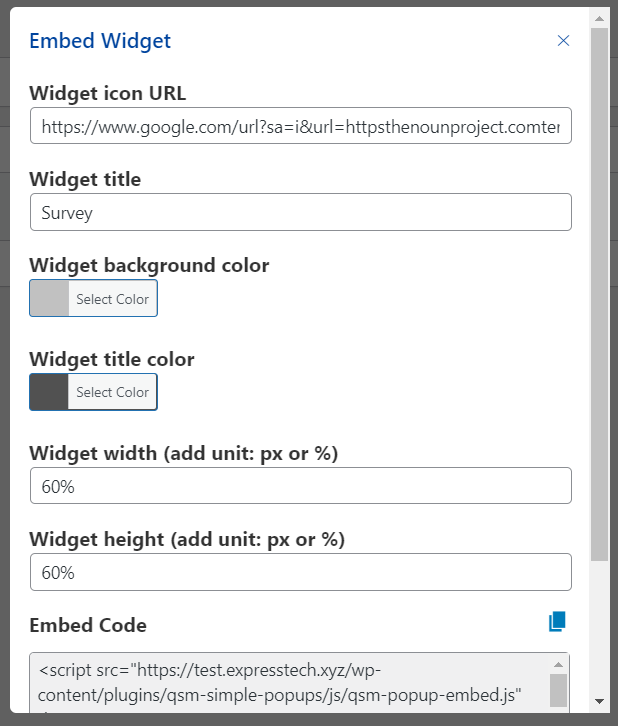
Task: Click the Widget title color label
Action: pyautogui.click(x=112, y=359)
